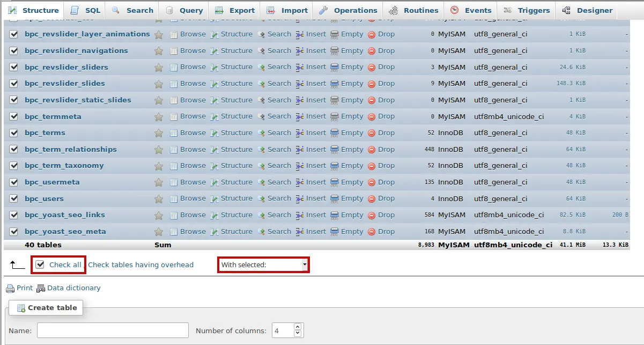Screen dimensions: 644x345
Task: Click Drop icon for bpc_revslider_layer_animations
Action: 372,34
